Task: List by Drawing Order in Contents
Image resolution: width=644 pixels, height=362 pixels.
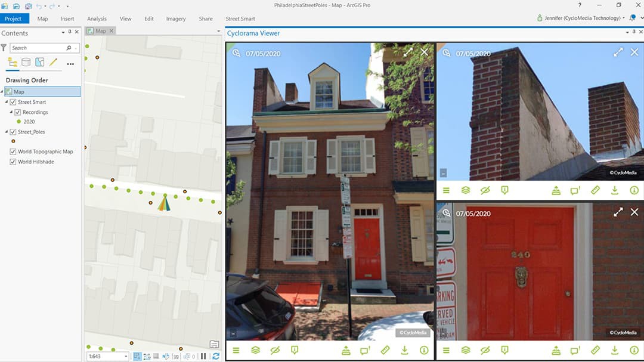Action: point(13,63)
